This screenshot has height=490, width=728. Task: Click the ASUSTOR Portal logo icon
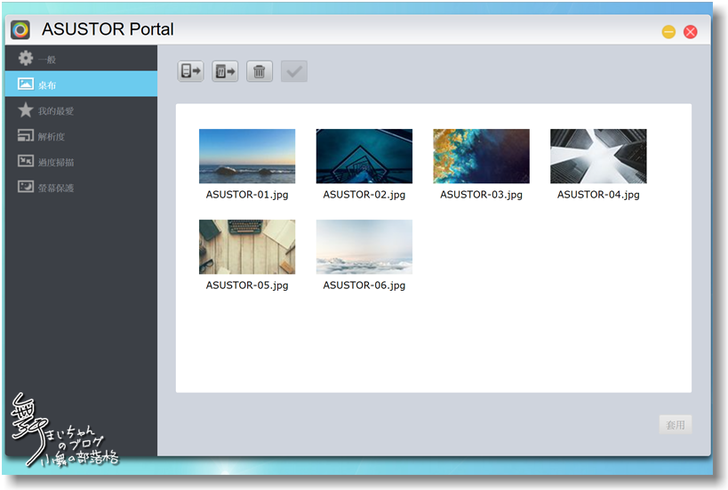(20, 30)
